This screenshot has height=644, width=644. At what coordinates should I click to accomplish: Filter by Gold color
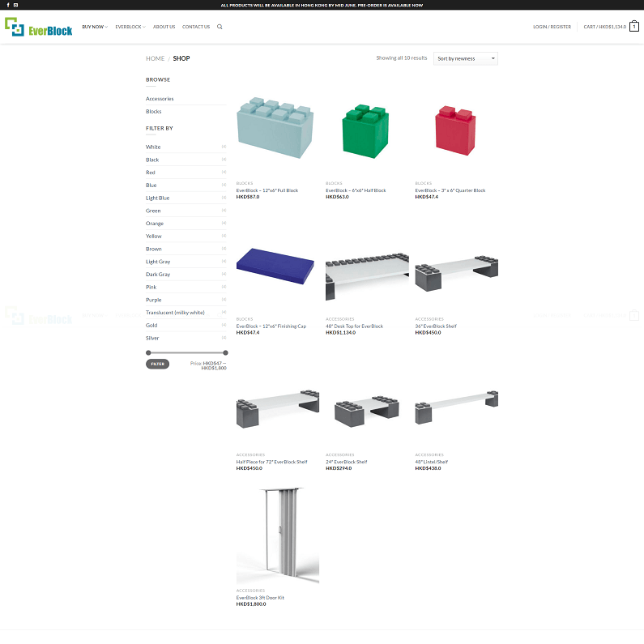tap(151, 325)
